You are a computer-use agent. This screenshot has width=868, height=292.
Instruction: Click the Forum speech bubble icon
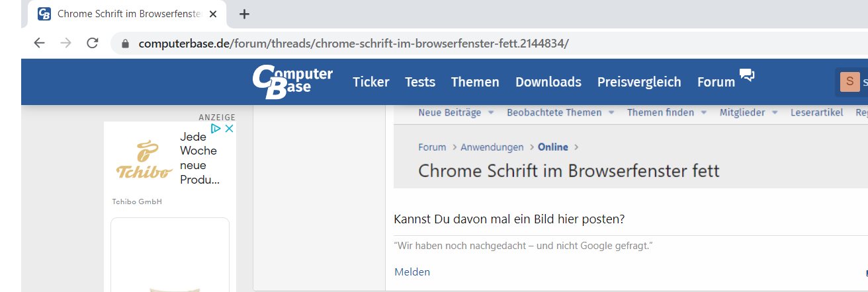click(x=747, y=75)
